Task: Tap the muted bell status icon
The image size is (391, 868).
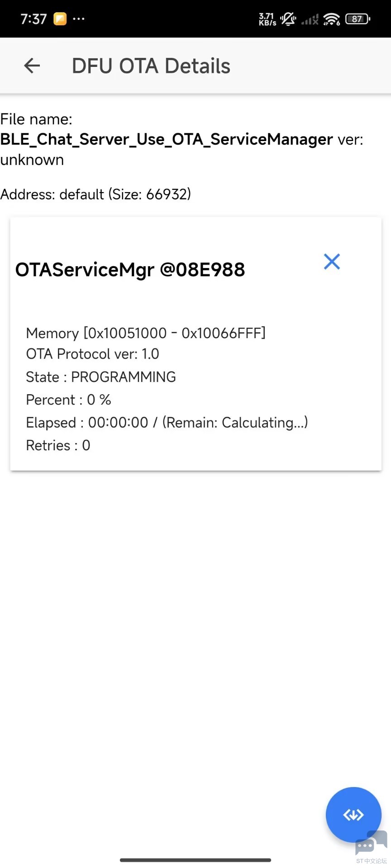Action: coord(288,19)
